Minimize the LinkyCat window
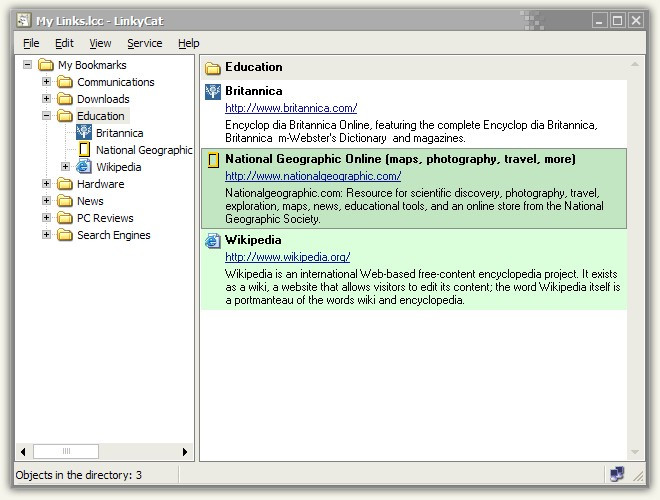 coord(599,21)
